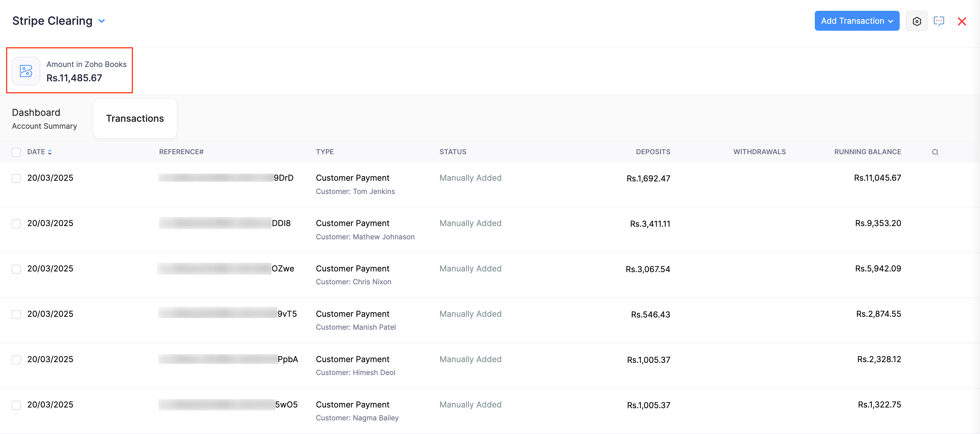Tick the Nagma Bailey row checkbox

click(x=16, y=405)
